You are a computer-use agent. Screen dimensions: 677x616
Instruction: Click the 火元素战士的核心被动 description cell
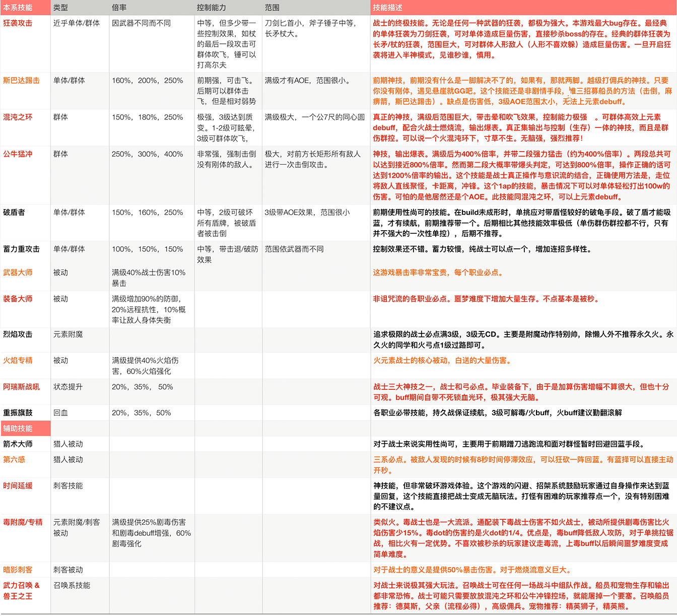pos(523,366)
